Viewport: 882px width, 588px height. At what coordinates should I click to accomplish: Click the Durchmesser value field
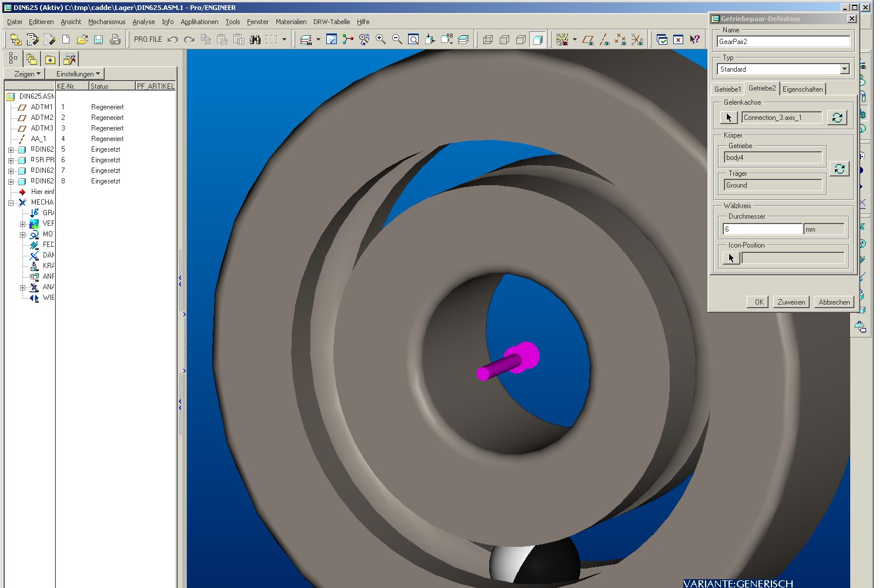[x=762, y=229]
